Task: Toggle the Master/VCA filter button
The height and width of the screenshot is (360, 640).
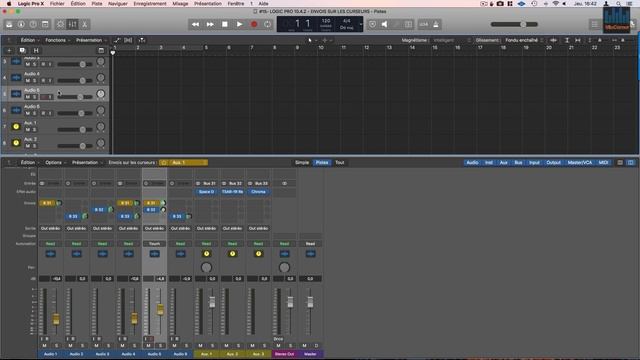Action: 580,162
